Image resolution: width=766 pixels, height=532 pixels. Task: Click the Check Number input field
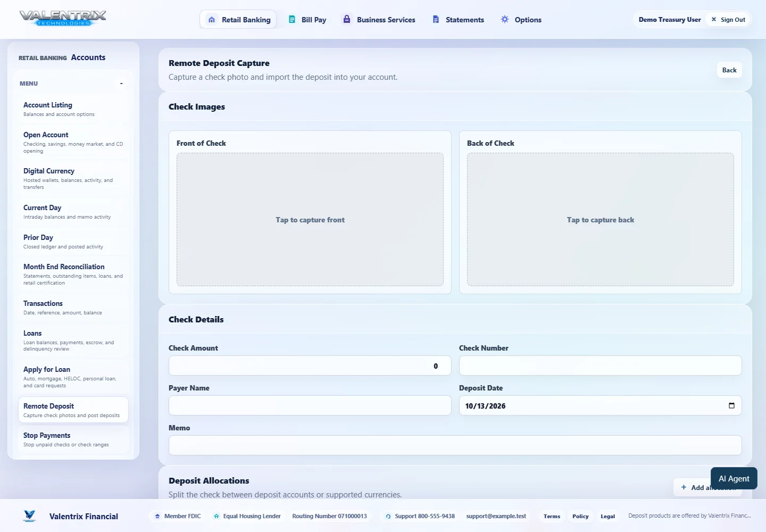[601, 365]
